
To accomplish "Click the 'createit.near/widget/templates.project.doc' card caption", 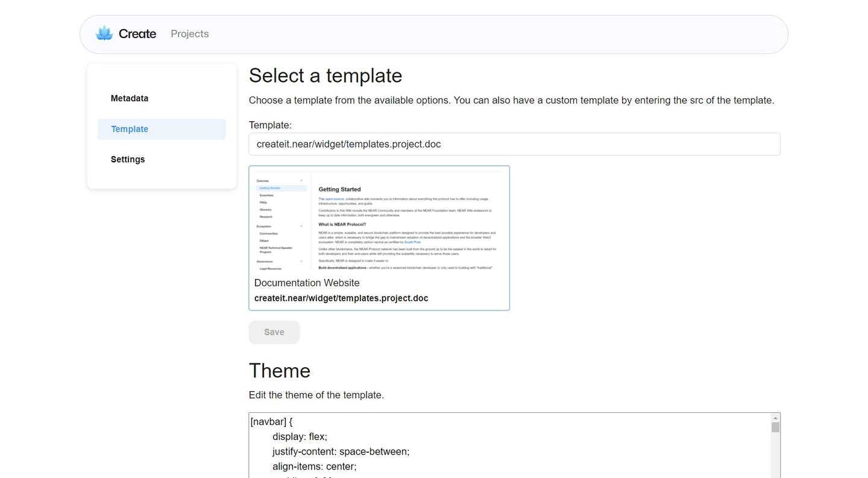I will 341,298.
